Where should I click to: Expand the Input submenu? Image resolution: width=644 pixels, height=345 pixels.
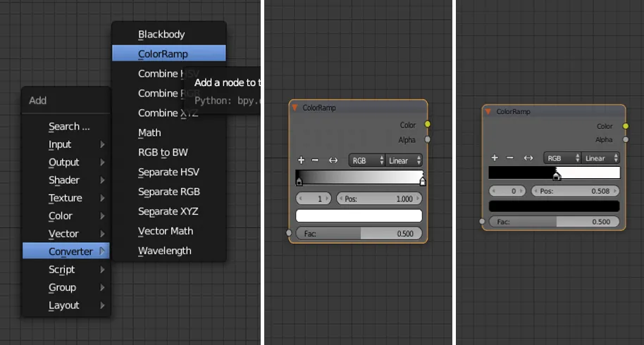(66, 144)
